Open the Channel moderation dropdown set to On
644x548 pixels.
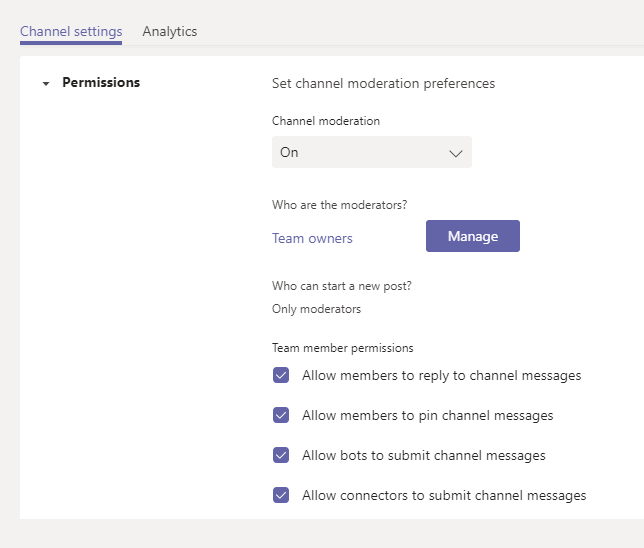click(371, 152)
